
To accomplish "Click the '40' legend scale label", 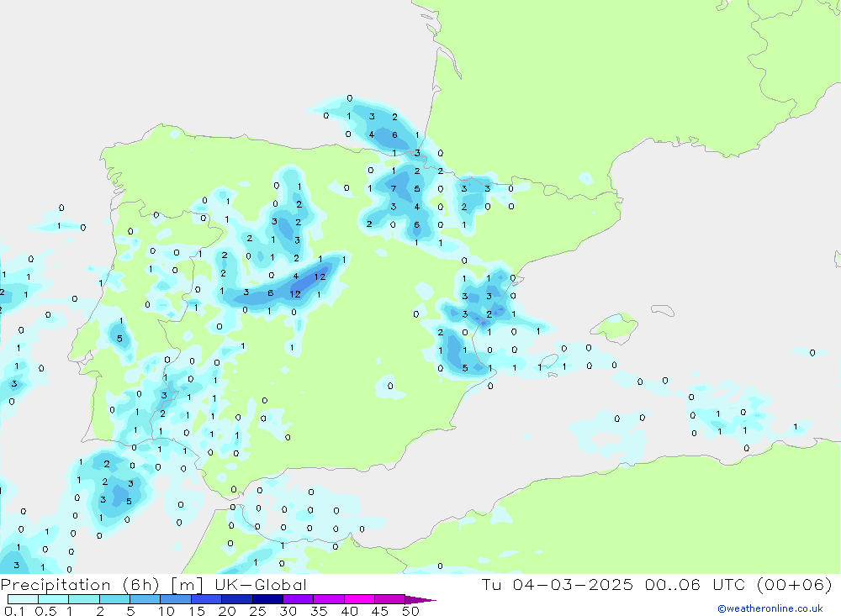I will [x=349, y=611].
